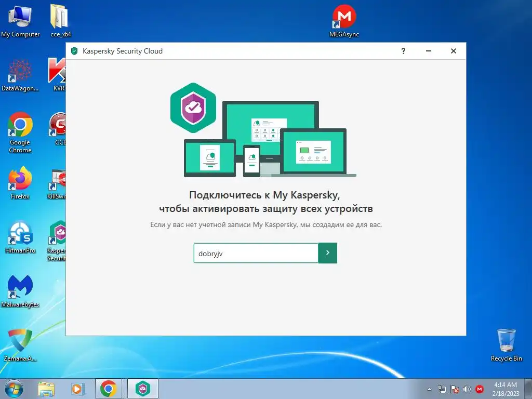Click the network tray icon

coord(442,389)
